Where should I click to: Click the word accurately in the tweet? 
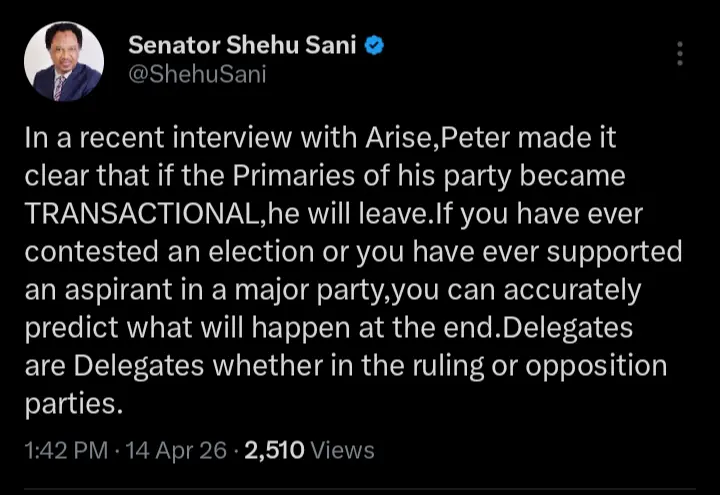(575, 291)
